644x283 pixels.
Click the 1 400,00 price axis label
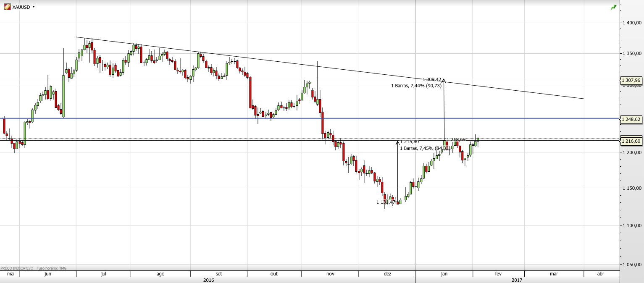pyautogui.click(x=632, y=23)
